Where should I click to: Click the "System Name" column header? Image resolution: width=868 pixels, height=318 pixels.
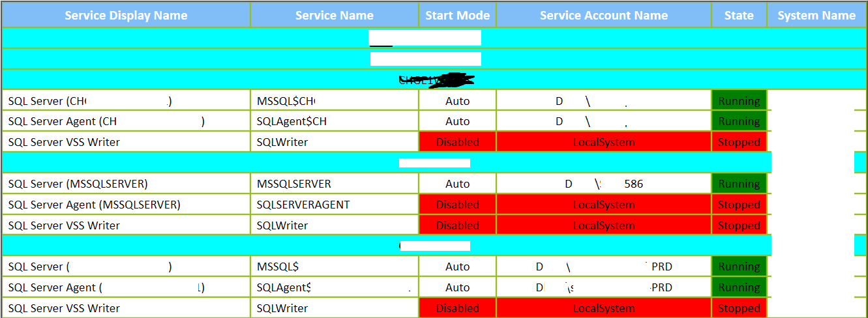click(x=816, y=15)
